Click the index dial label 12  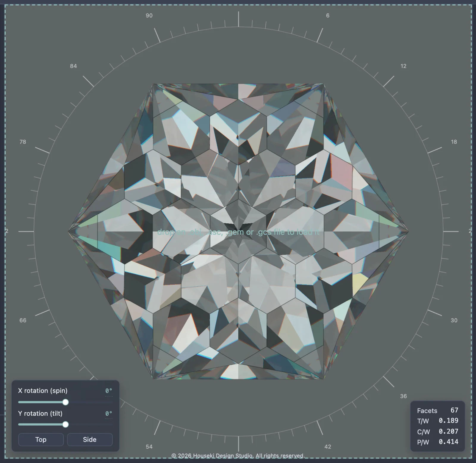tap(403, 66)
